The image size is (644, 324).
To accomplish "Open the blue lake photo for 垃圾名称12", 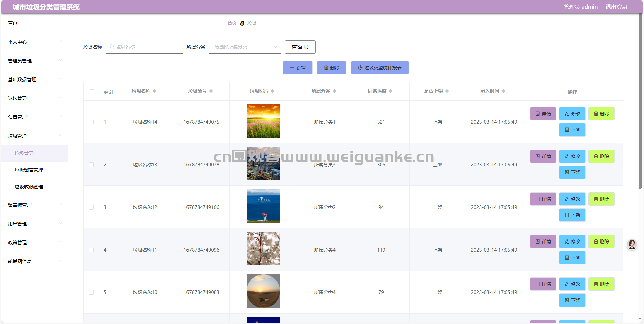I will click(263, 206).
